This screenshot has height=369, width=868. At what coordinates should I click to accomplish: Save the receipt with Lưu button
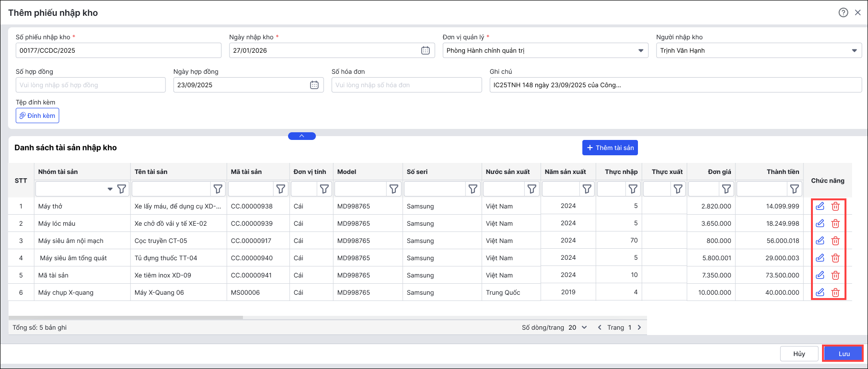tap(843, 354)
